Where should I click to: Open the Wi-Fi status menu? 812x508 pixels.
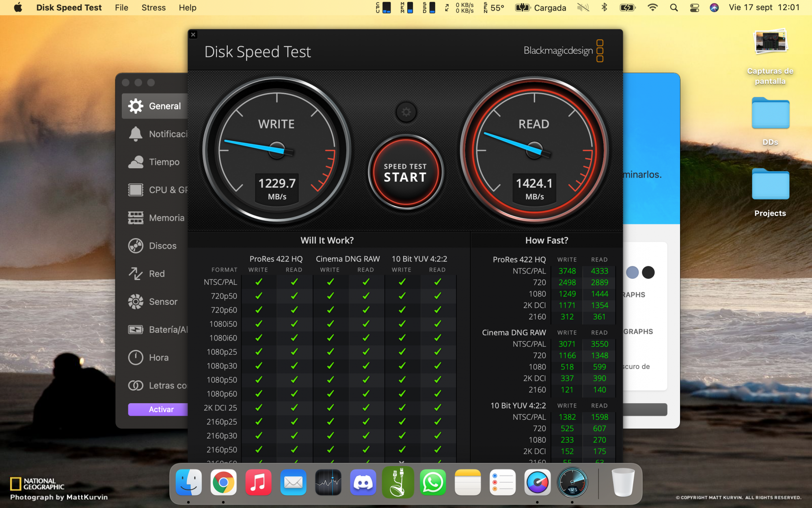[652, 8]
